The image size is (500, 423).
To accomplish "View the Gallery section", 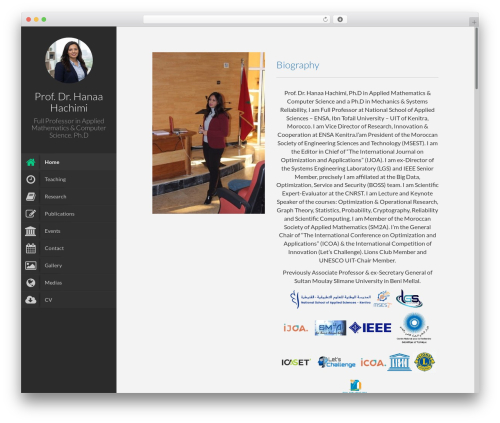I will point(69,266).
